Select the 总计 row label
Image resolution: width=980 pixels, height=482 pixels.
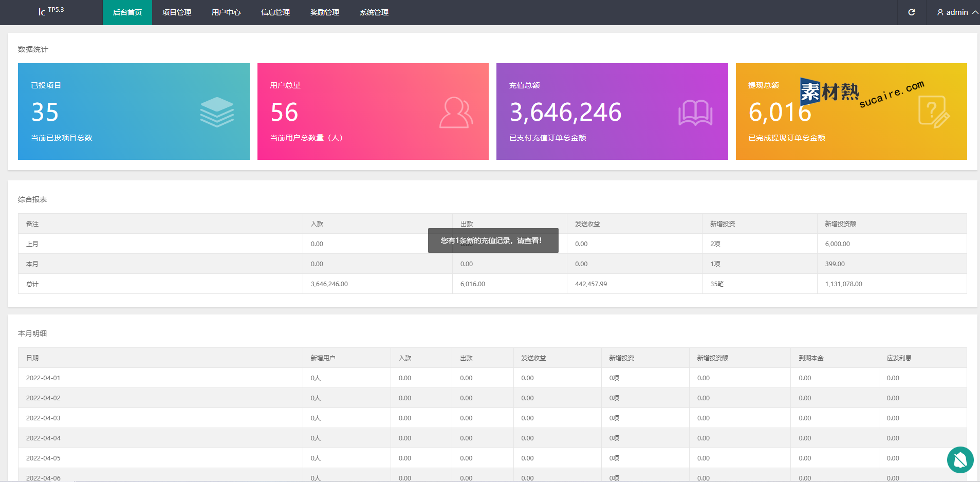click(32, 284)
